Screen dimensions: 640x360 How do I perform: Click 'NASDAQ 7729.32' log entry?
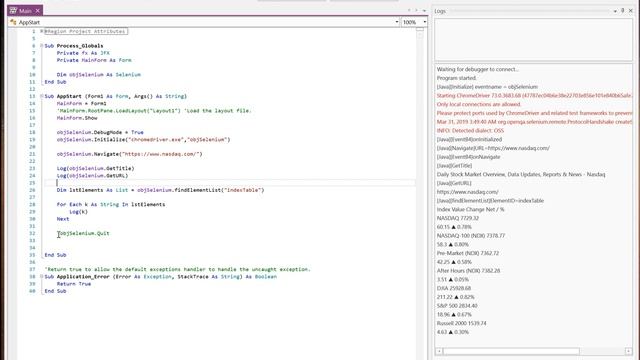tap(458, 218)
